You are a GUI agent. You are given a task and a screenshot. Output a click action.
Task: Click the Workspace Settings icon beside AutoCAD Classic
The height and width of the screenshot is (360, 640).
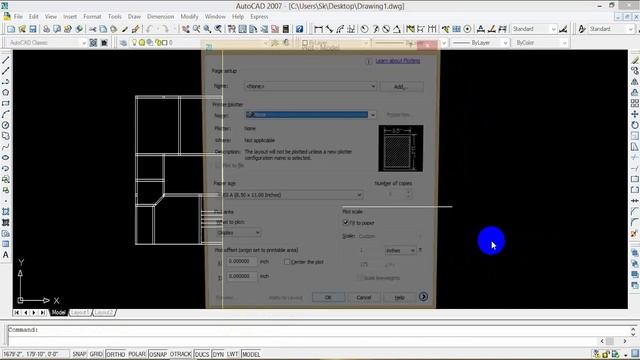[x=93, y=42]
